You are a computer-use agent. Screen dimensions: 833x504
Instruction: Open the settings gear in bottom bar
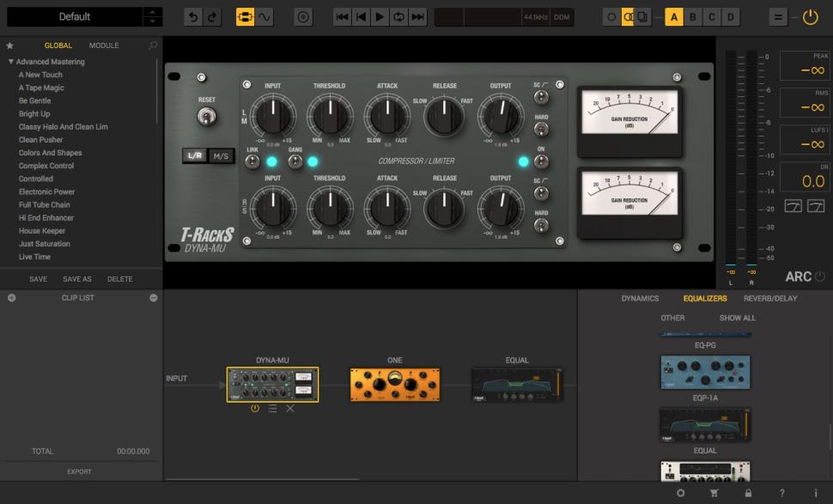click(681, 493)
